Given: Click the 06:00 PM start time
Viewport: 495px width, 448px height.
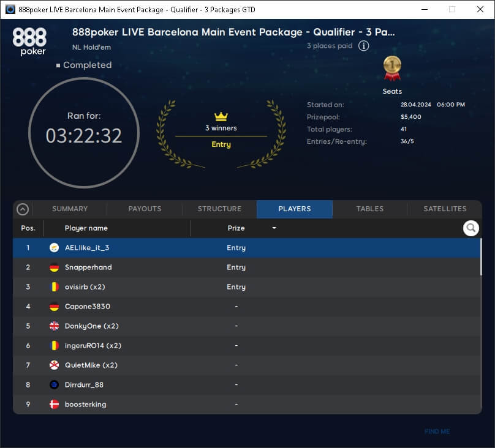Looking at the screenshot, I should (451, 105).
